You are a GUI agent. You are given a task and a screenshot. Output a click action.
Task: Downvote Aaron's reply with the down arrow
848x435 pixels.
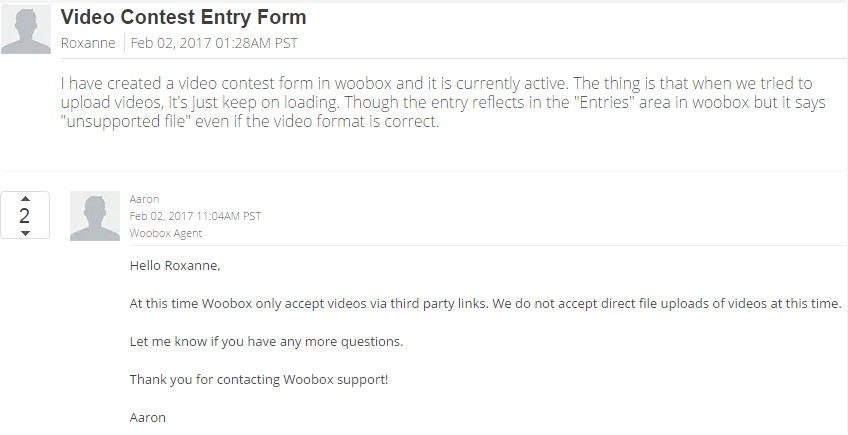[25, 233]
